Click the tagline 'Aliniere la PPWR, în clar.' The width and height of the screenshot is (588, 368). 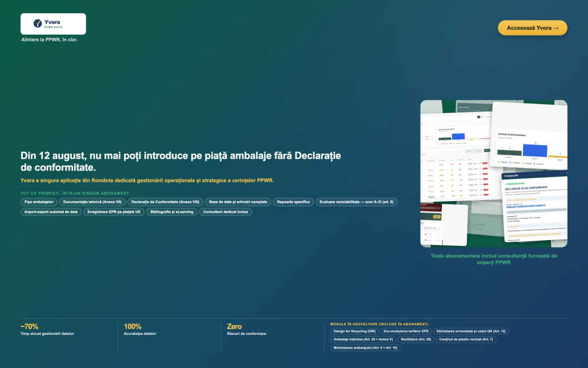[50, 39]
